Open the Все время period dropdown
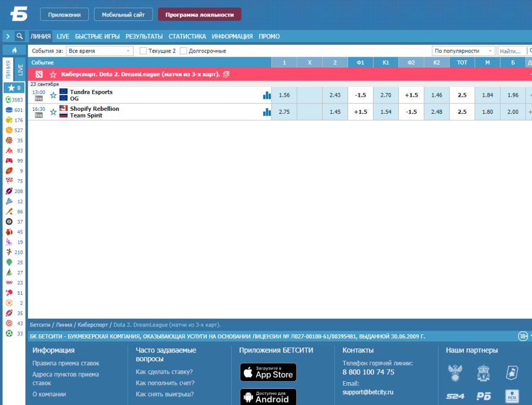 click(99, 51)
